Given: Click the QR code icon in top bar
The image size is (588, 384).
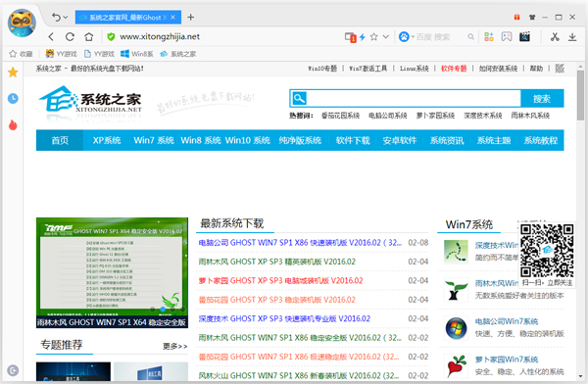Looking at the screenshot, I should pyautogui.click(x=560, y=69).
